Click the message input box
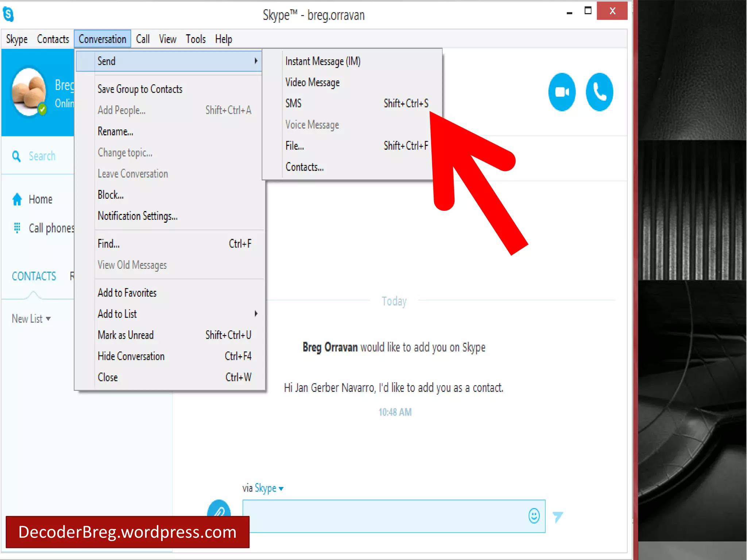The width and height of the screenshot is (747, 560). (x=394, y=516)
